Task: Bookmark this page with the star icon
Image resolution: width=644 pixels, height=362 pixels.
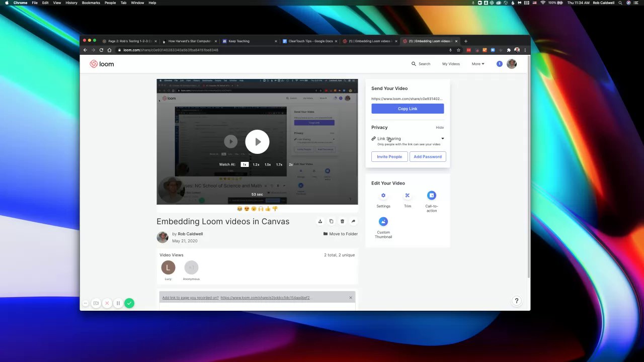Action: pyautogui.click(x=458, y=50)
